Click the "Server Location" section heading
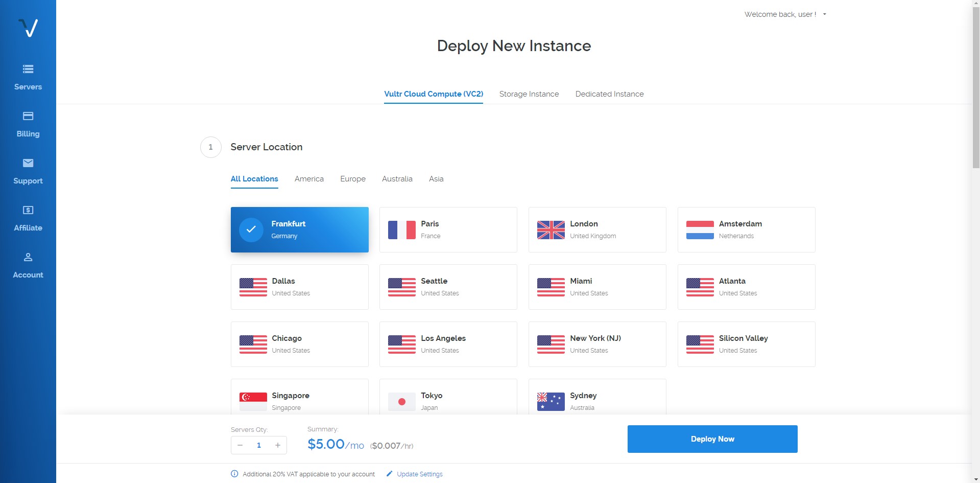This screenshot has width=980, height=483. click(267, 147)
